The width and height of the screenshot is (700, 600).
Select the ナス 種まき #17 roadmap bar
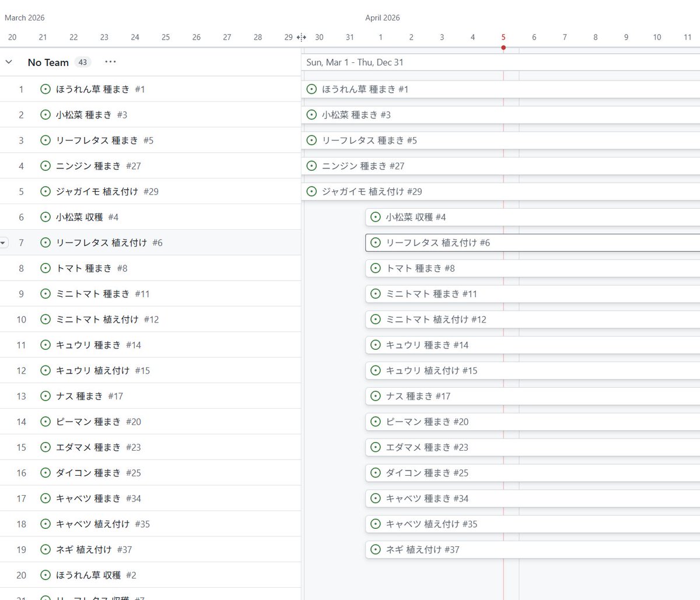(x=533, y=396)
